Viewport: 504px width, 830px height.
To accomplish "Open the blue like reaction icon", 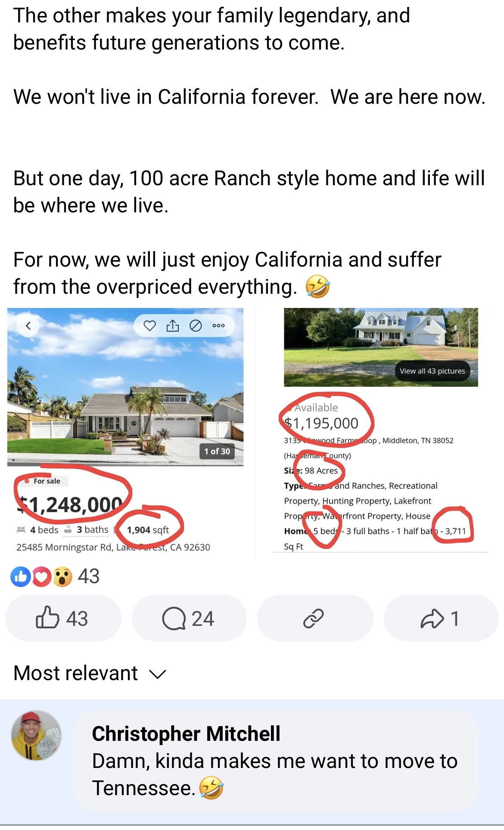I will coord(21,577).
